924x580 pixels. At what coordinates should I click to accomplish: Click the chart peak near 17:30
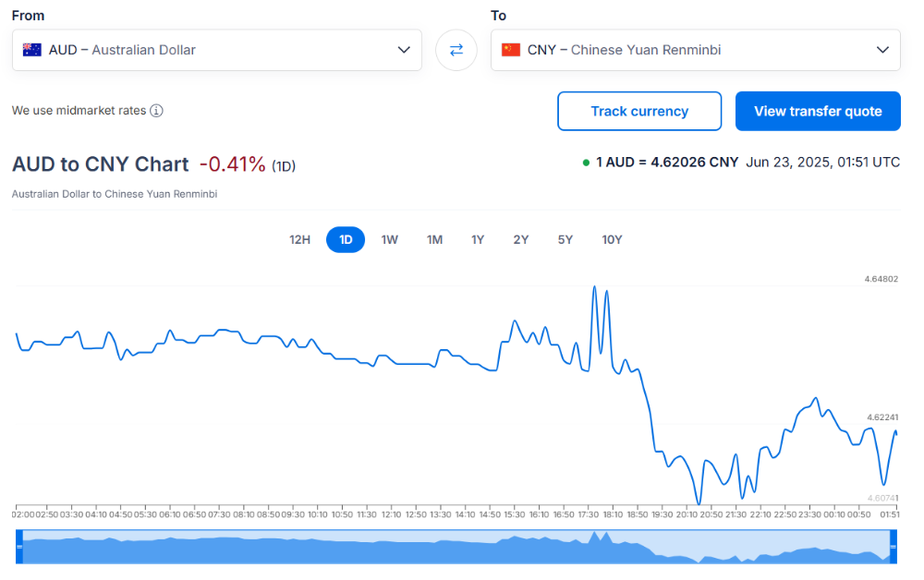(594, 286)
